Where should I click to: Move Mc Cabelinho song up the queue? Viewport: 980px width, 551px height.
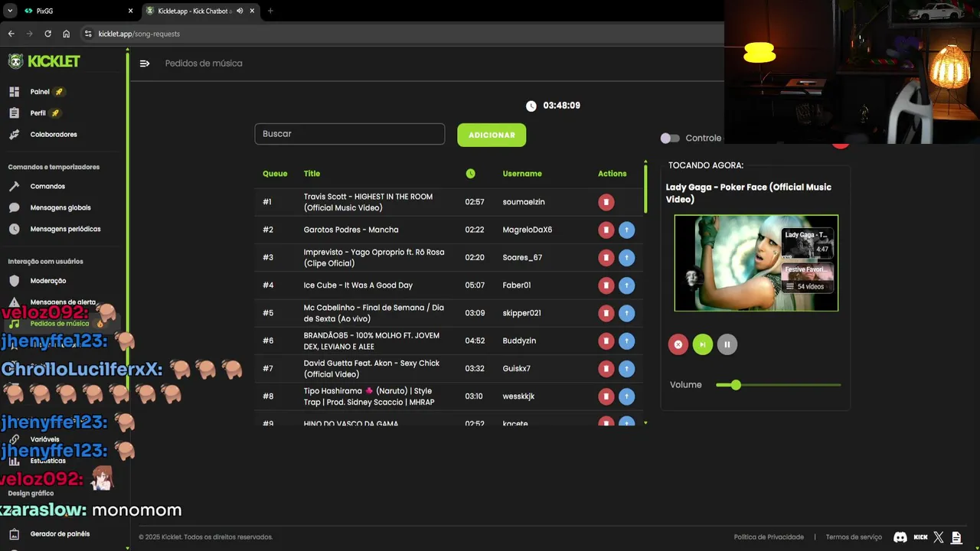[626, 313]
